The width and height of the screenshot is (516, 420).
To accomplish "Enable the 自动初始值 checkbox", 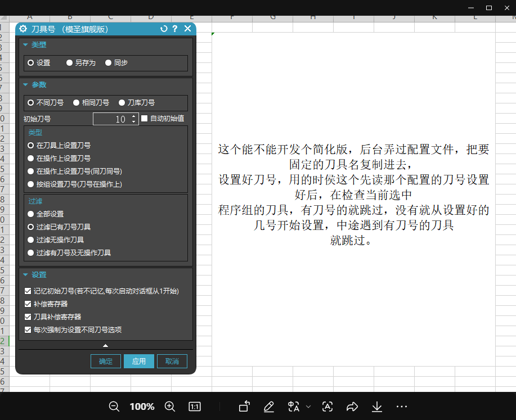I will pos(145,119).
